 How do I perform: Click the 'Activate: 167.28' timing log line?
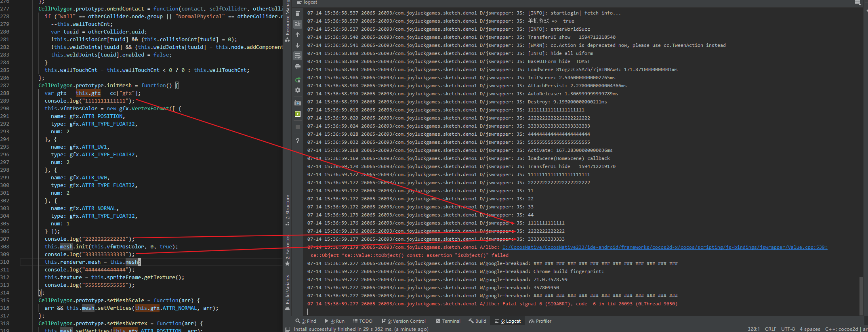[460, 150]
